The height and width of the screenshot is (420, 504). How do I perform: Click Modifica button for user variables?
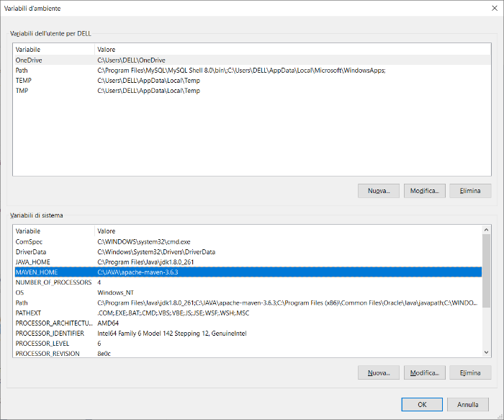(425, 191)
